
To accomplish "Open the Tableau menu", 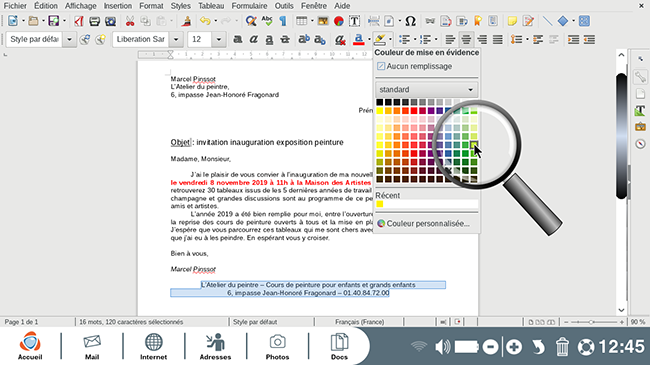I will tap(211, 6).
